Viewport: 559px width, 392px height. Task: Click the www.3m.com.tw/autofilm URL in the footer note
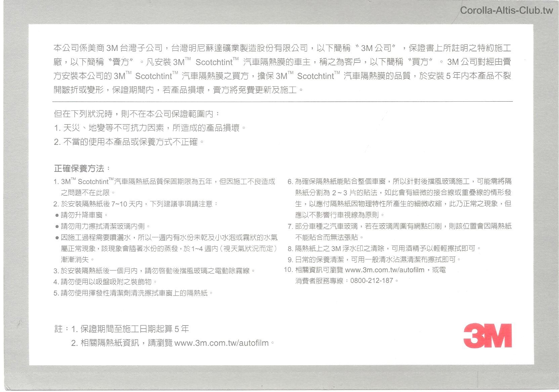click(222, 343)
